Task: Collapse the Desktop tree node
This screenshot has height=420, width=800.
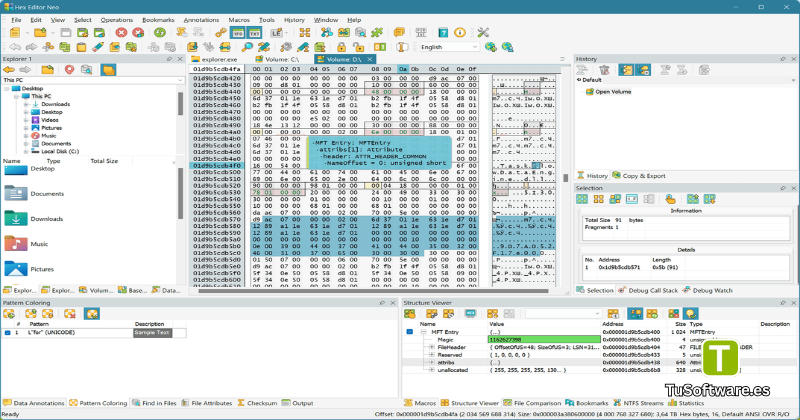Action: pyautogui.click(x=7, y=88)
